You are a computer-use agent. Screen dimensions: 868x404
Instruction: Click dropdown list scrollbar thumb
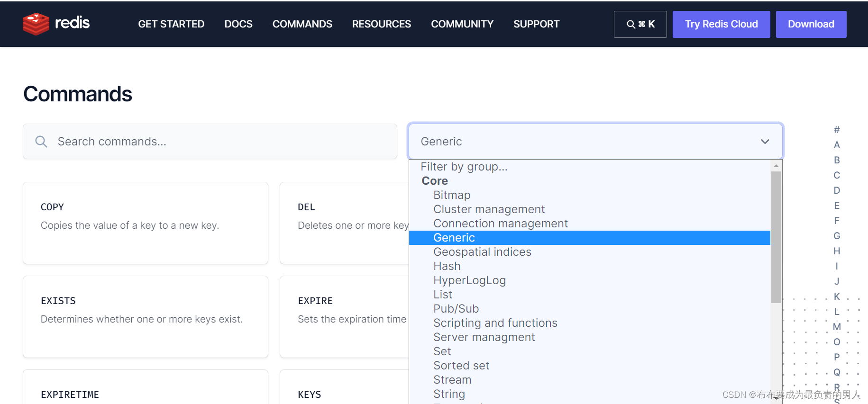(x=776, y=237)
